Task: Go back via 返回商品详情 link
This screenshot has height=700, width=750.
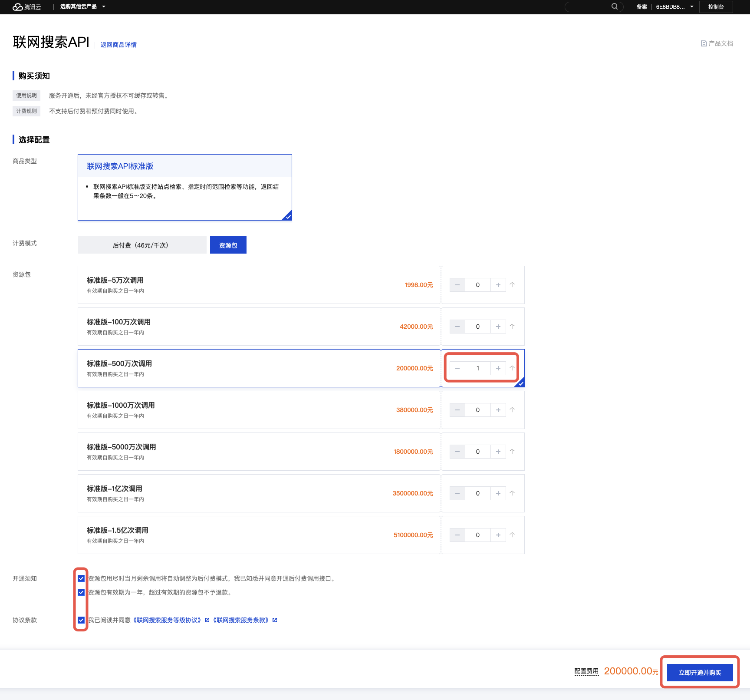Action: (x=118, y=45)
